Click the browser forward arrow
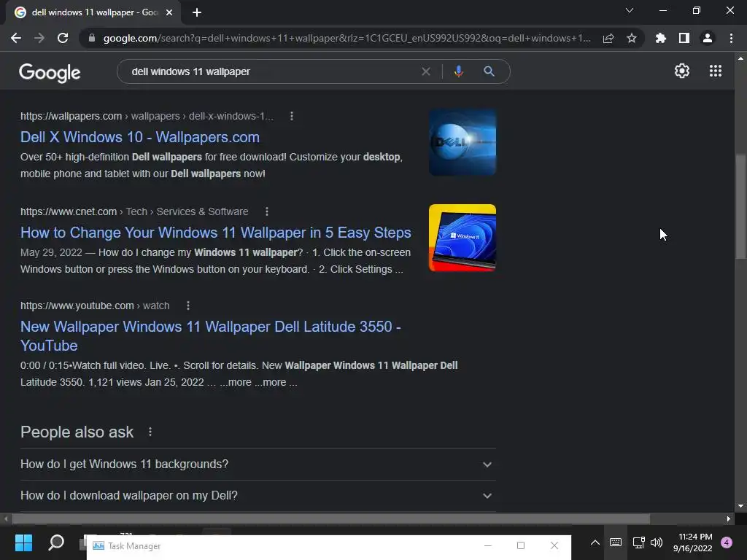The width and height of the screenshot is (747, 560). pyautogui.click(x=39, y=38)
